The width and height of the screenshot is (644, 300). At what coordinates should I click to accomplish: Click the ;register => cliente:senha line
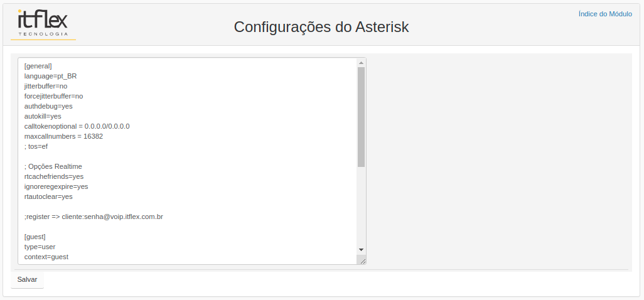pos(94,217)
